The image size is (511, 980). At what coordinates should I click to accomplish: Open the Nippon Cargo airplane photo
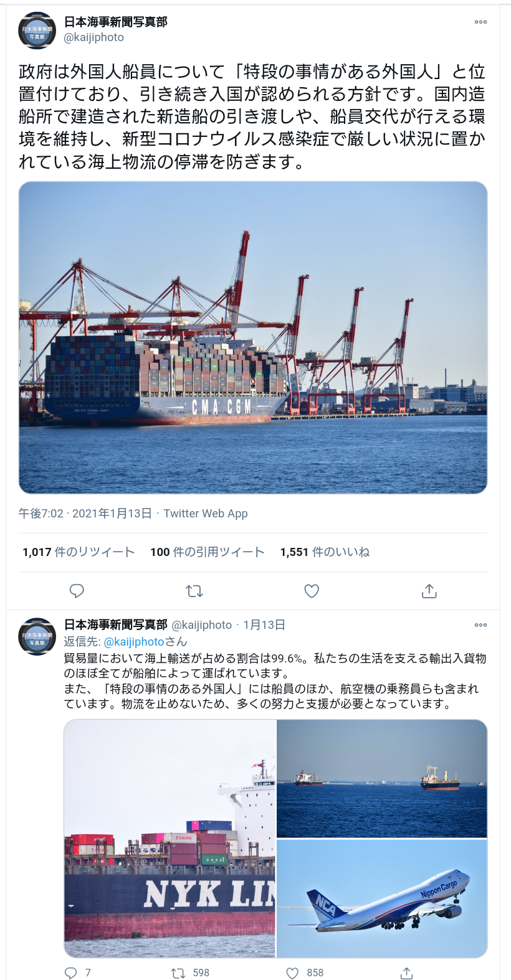382,898
